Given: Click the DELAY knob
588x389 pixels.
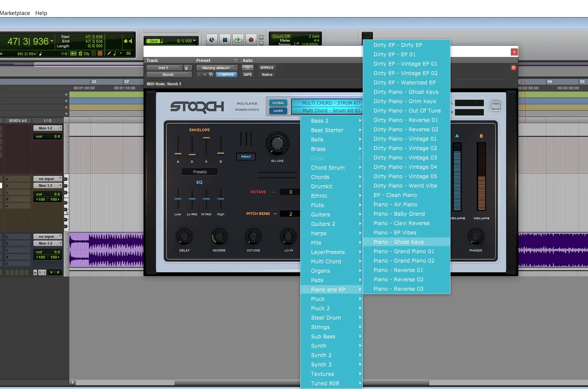Looking at the screenshot, I should (x=184, y=237).
